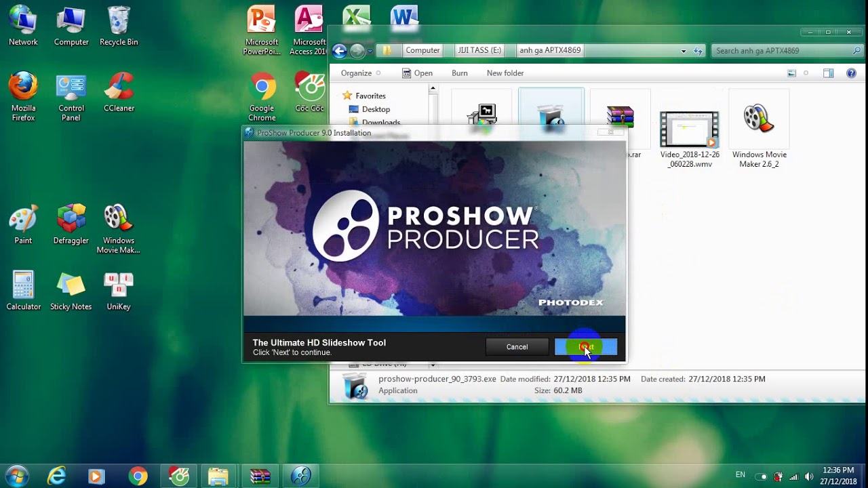The width and height of the screenshot is (868, 488).
Task: Click the Search anh ga APTX4869 field
Action: pyautogui.click(x=787, y=51)
